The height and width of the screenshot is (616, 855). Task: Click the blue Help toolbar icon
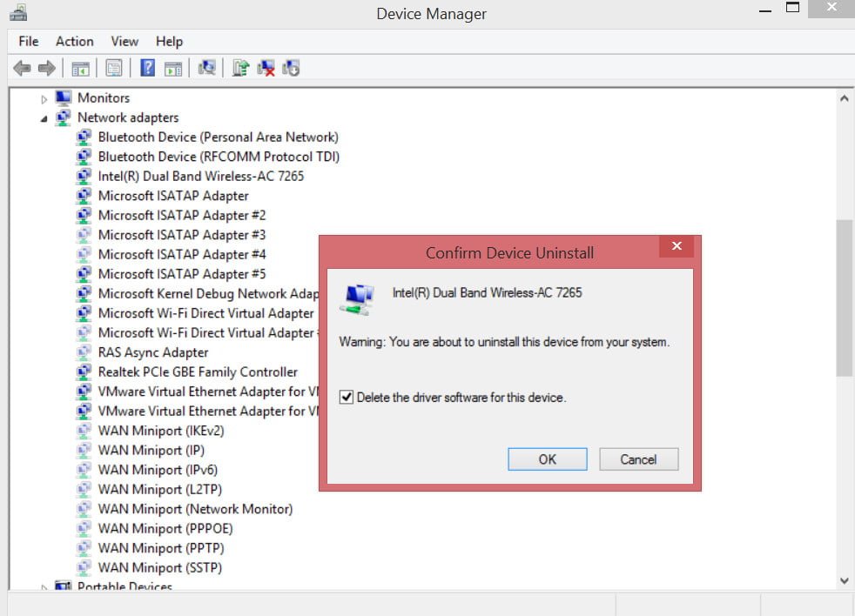point(148,68)
